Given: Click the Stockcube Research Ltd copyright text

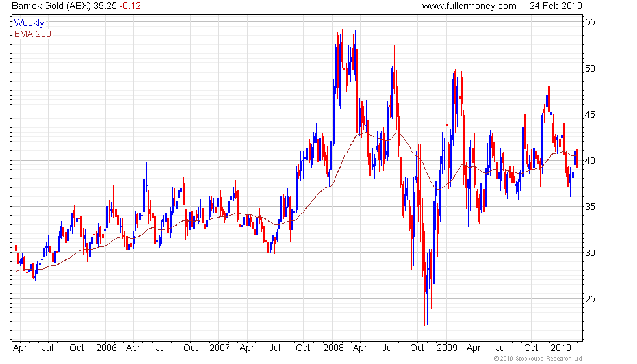Looking at the screenshot, I should coord(538,358).
